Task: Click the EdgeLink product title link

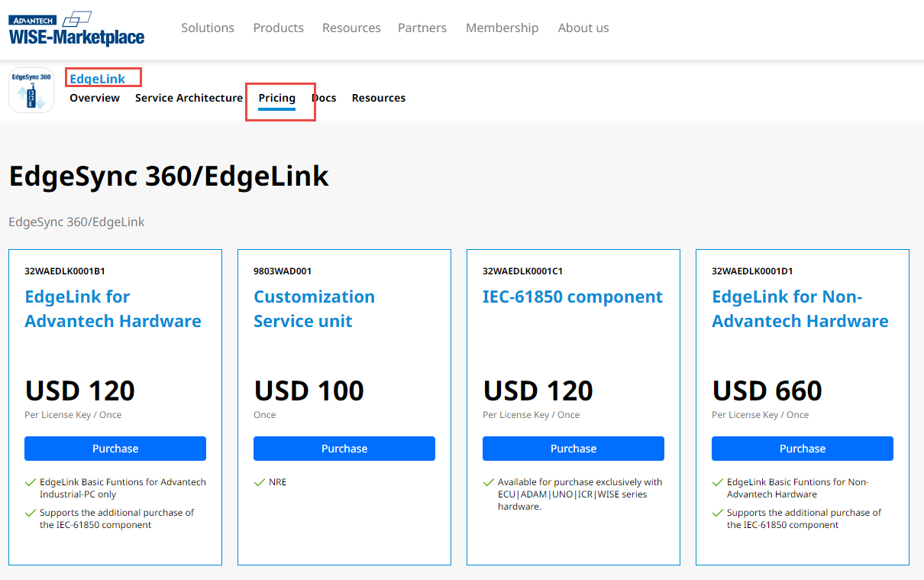Action: pos(97,79)
